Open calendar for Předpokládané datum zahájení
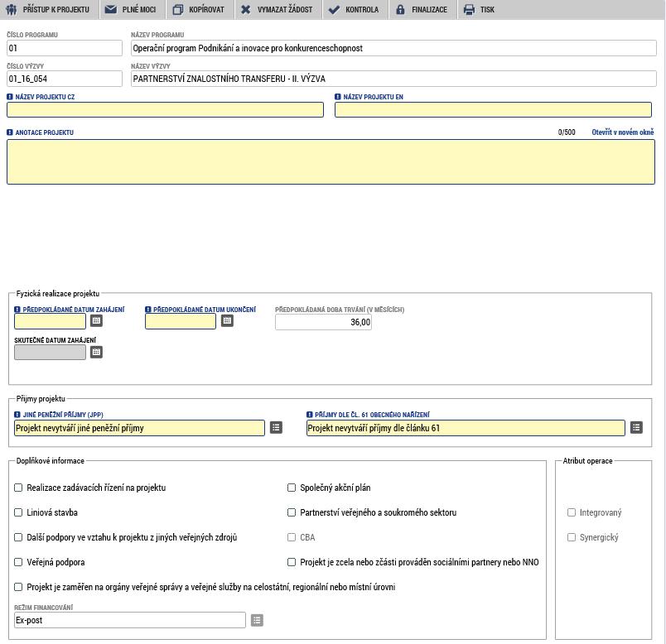Viewport: 666px width, 644px height. coord(96,321)
